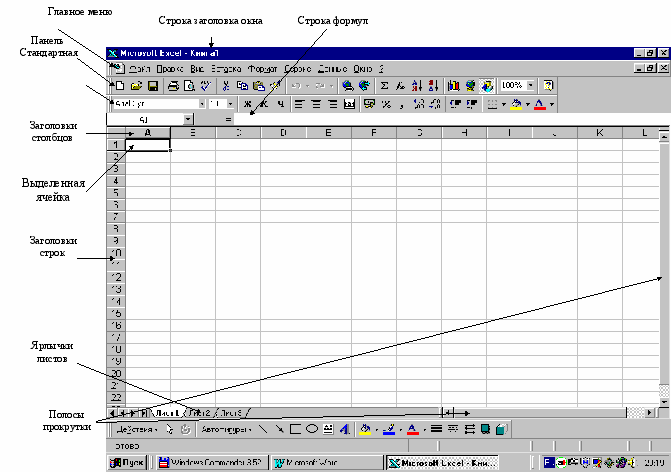This screenshot has height=472, width=671.
Task: Merge and center selected cells
Action: [x=350, y=104]
